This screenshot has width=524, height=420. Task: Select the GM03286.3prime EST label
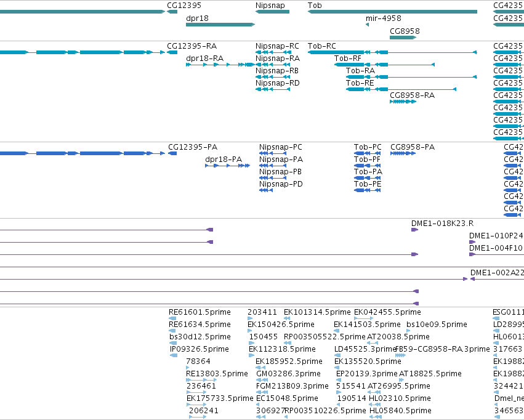[x=288, y=374]
